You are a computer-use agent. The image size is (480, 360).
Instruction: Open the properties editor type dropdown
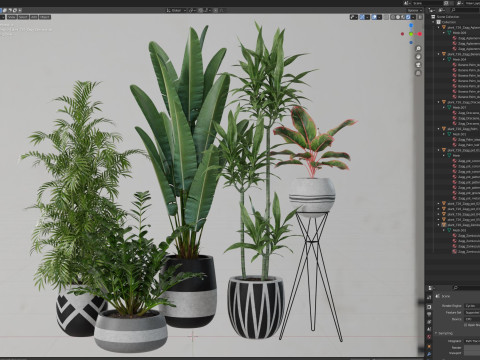(x=431, y=288)
